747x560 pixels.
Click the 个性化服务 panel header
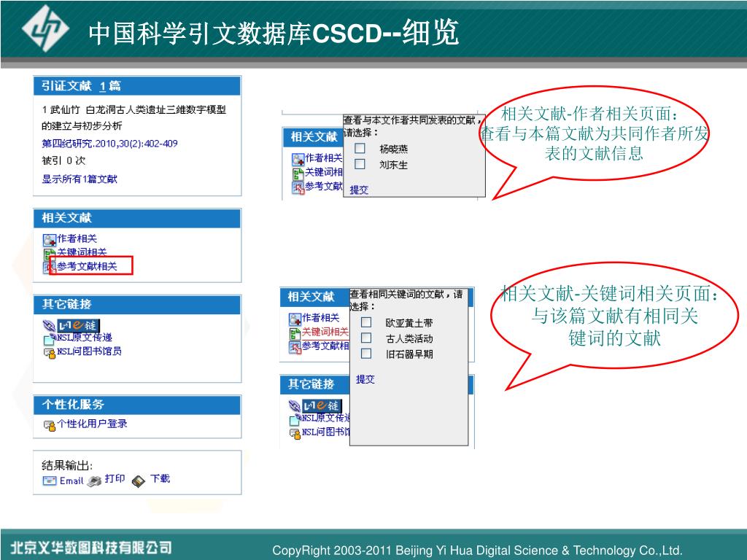point(137,405)
